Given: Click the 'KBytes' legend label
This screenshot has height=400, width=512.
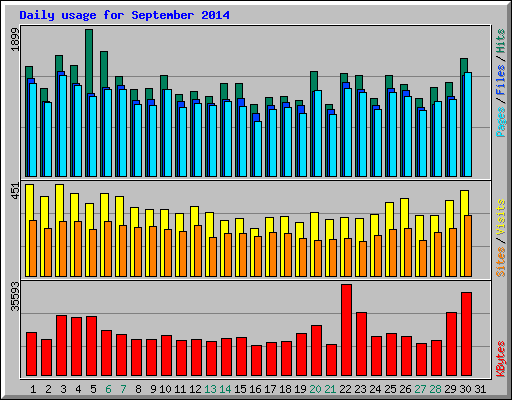Looking at the screenshot, I should coord(501,359).
